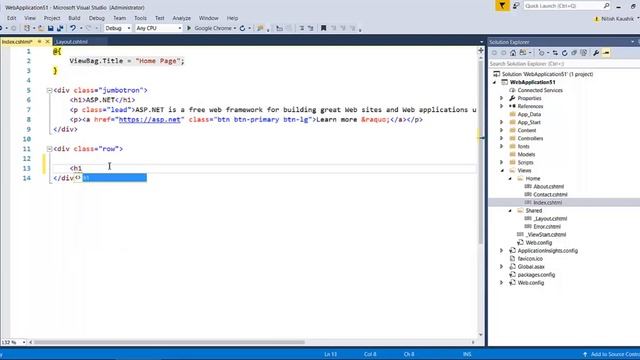Click the editor horizontal scrollbar

point(169,342)
